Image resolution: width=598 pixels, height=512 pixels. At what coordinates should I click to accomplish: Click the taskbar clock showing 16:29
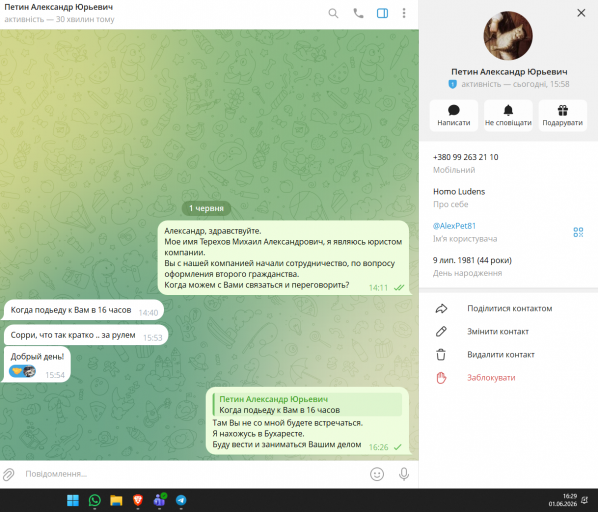tap(563, 500)
